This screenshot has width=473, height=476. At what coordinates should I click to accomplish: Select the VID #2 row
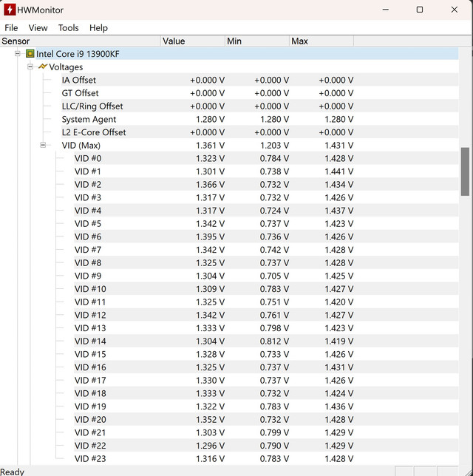point(266,184)
